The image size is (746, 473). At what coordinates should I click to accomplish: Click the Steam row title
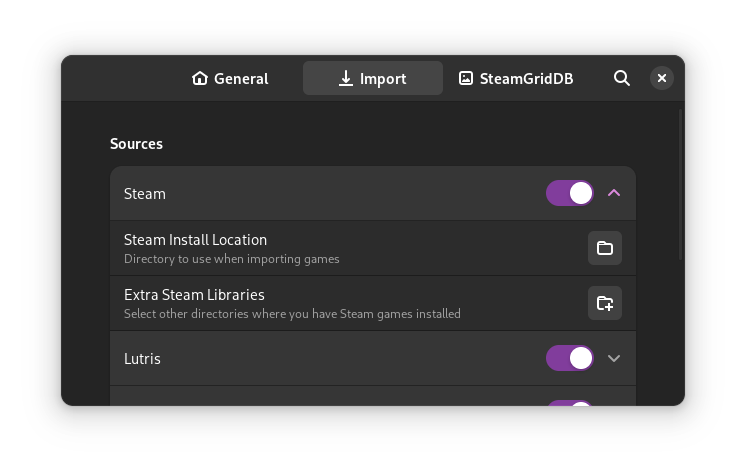(145, 194)
